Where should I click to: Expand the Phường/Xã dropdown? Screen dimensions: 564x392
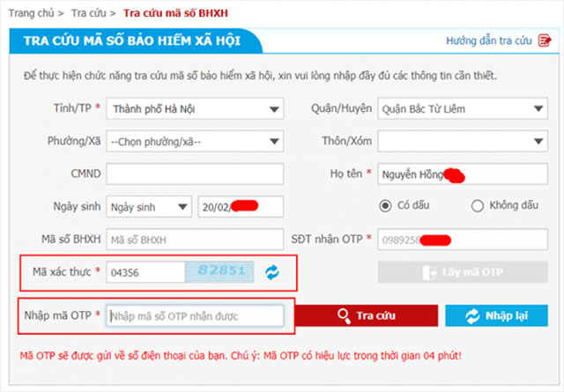pos(195,141)
